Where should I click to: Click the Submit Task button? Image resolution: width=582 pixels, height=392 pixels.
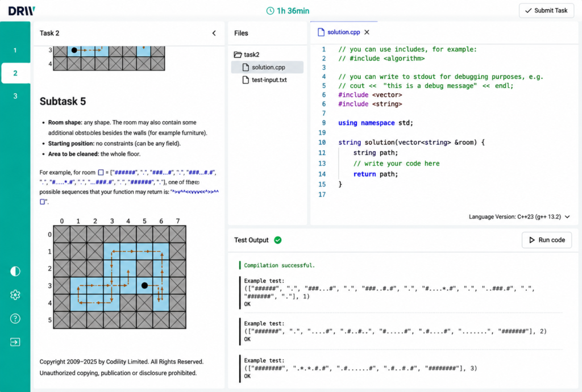tap(546, 10)
